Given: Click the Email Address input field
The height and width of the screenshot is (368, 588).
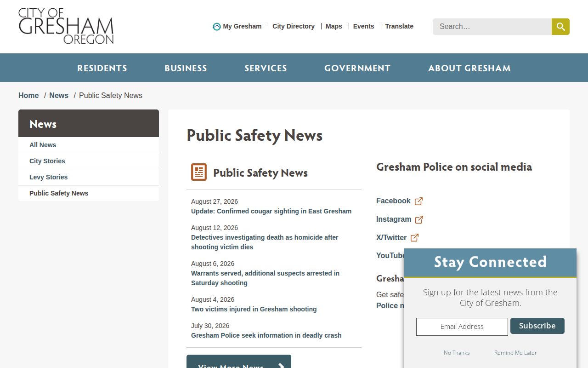Looking at the screenshot, I should click(x=462, y=327).
